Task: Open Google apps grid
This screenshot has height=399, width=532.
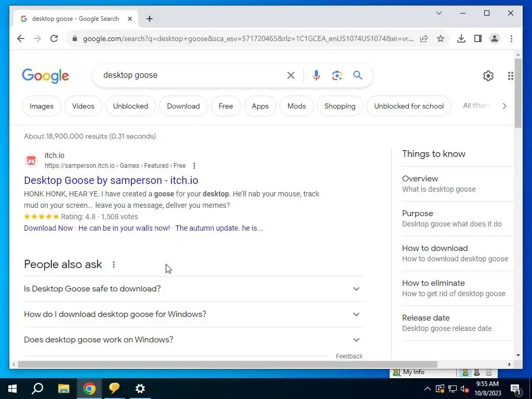Action: pos(510,76)
